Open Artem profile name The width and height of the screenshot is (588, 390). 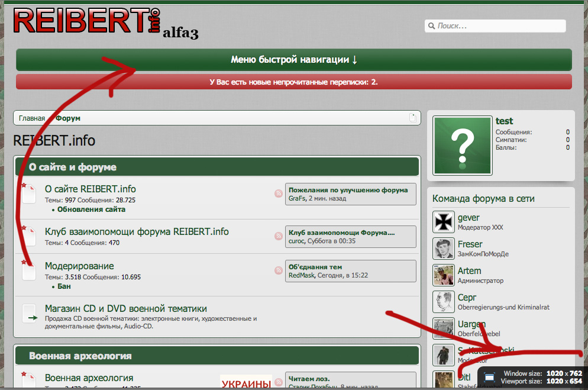point(469,270)
